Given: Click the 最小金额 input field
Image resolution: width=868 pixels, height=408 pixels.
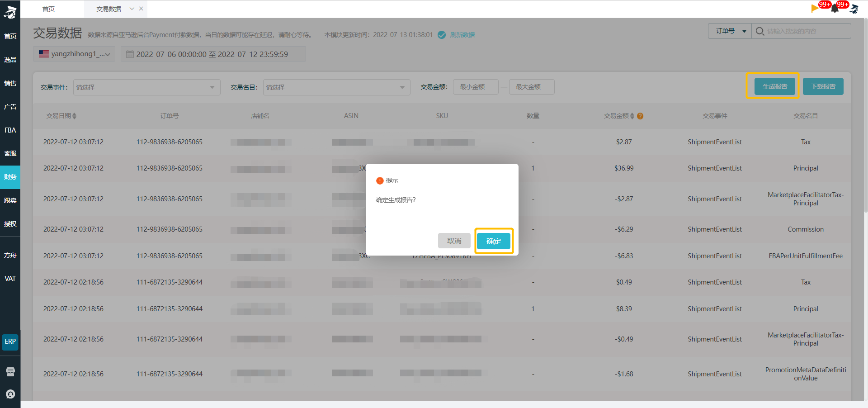Looking at the screenshot, I should (476, 87).
